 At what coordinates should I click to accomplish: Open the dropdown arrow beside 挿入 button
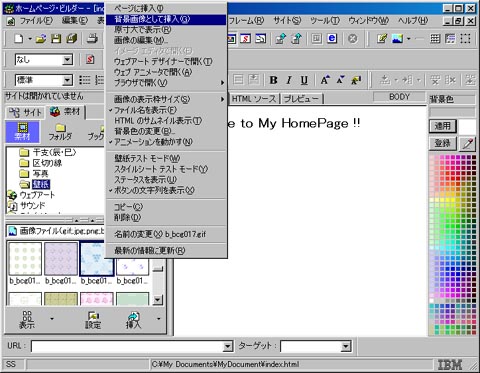tap(159, 319)
